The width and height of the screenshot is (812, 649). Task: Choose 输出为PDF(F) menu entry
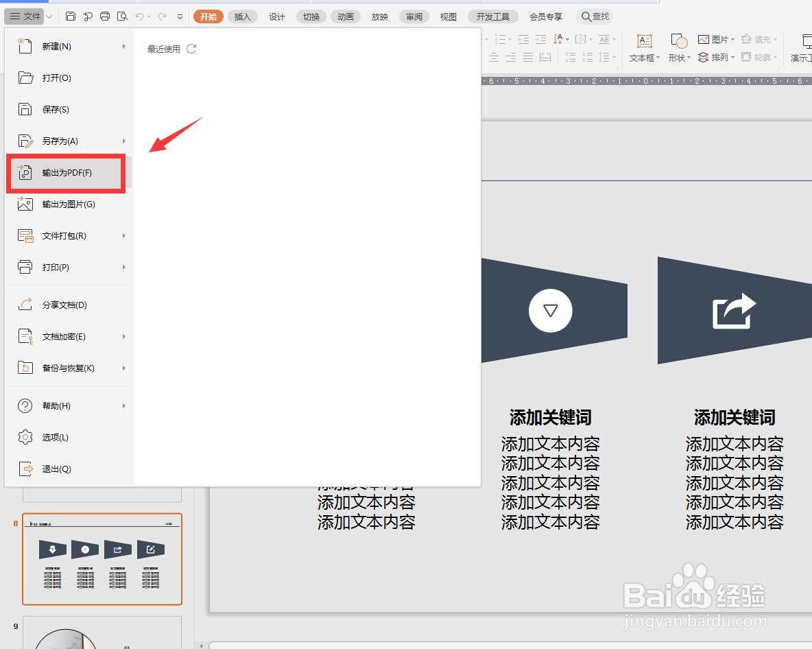69,172
